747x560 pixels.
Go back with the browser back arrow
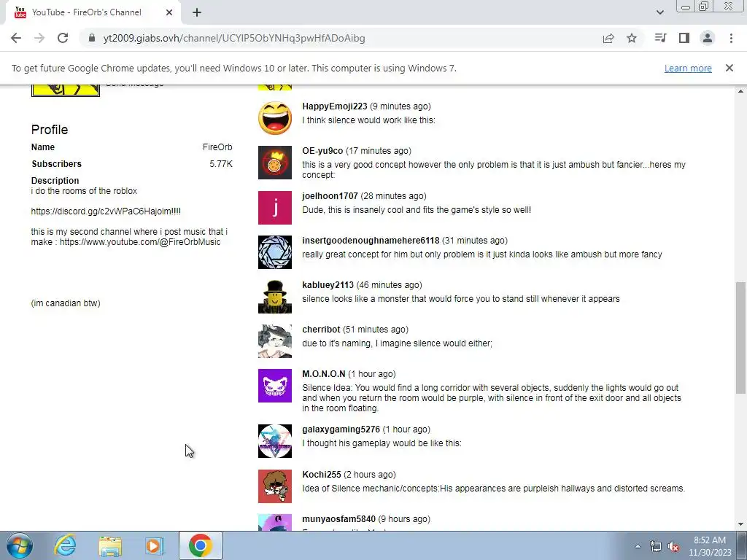click(16, 38)
